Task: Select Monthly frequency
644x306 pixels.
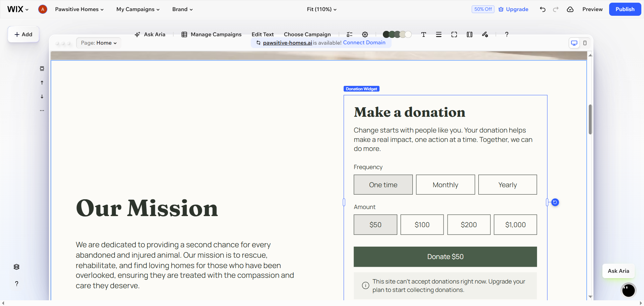Action: click(x=446, y=185)
